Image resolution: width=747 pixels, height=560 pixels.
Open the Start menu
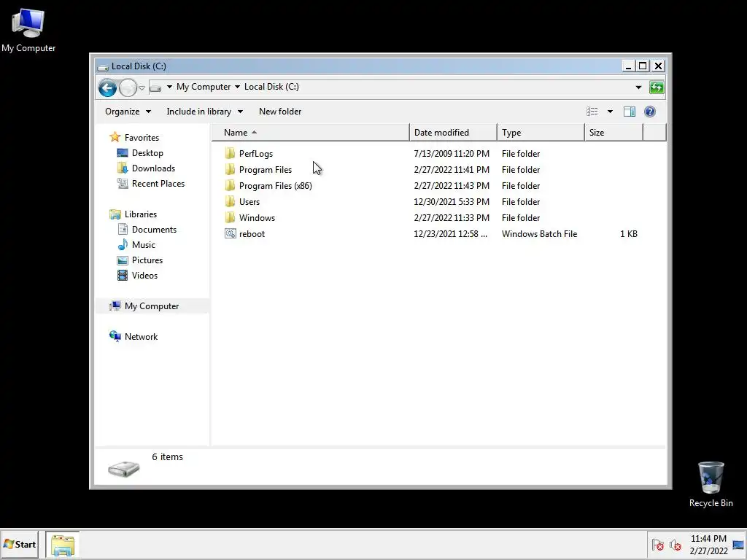click(x=20, y=544)
